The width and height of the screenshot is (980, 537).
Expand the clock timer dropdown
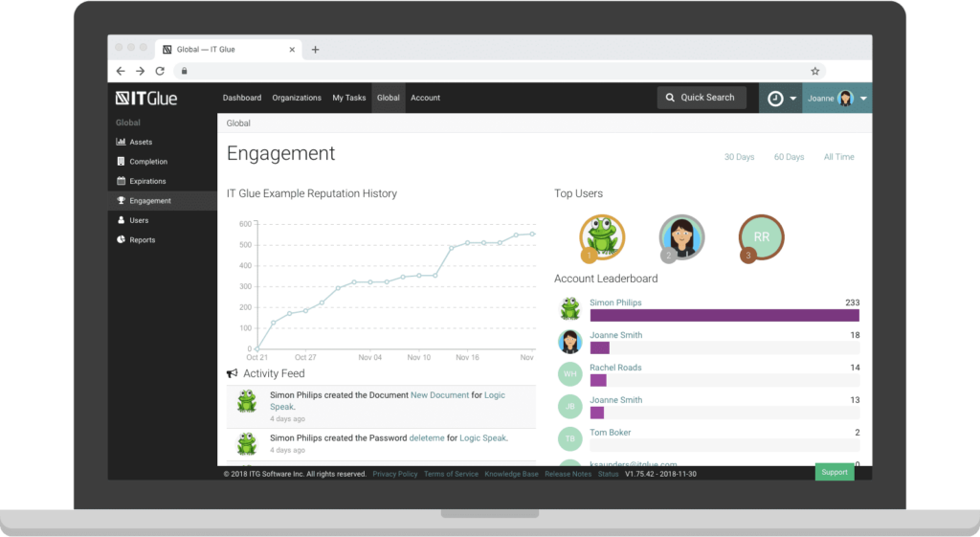(x=782, y=99)
